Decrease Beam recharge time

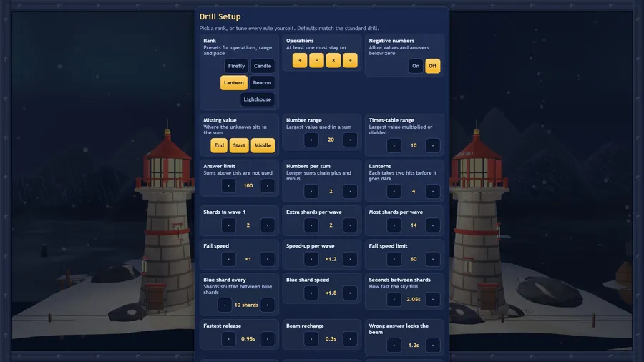(311, 338)
